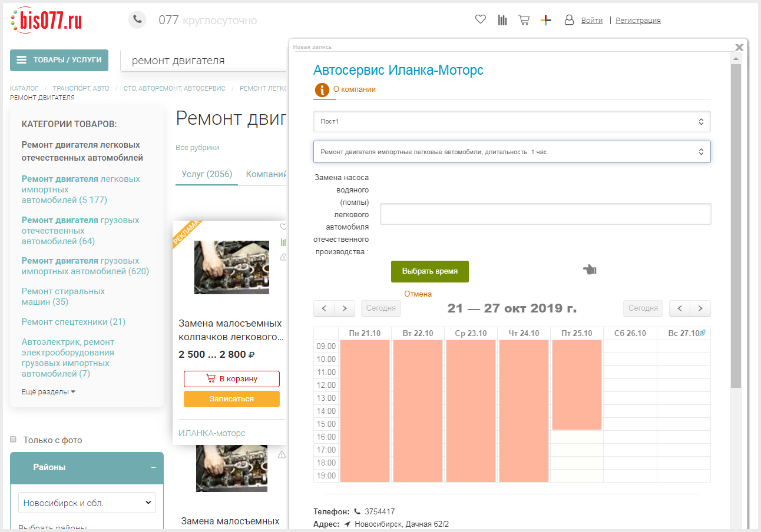Click the warning triangle icon on the advertised card

coord(283,257)
